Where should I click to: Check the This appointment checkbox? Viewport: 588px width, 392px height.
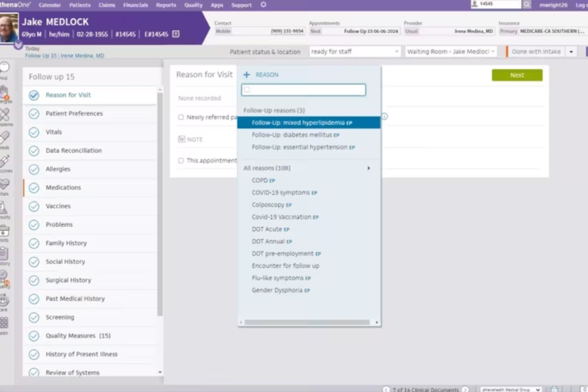pyautogui.click(x=181, y=160)
